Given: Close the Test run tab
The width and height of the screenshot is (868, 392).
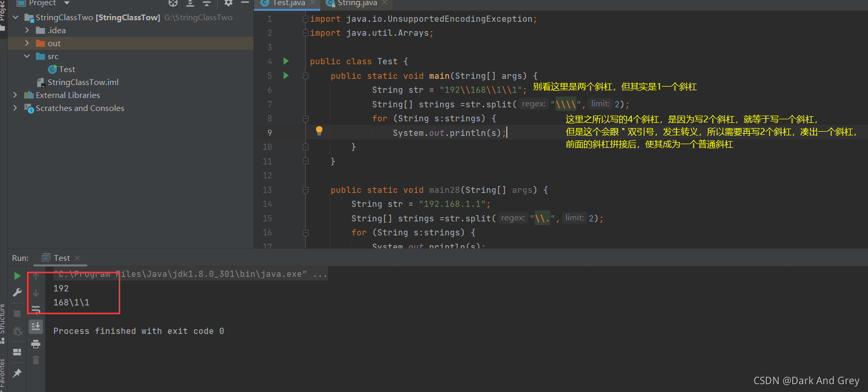Looking at the screenshot, I should click(77, 258).
